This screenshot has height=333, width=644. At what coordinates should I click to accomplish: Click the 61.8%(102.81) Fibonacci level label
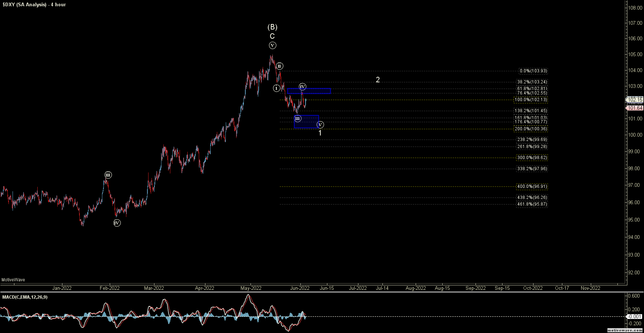[x=532, y=89]
